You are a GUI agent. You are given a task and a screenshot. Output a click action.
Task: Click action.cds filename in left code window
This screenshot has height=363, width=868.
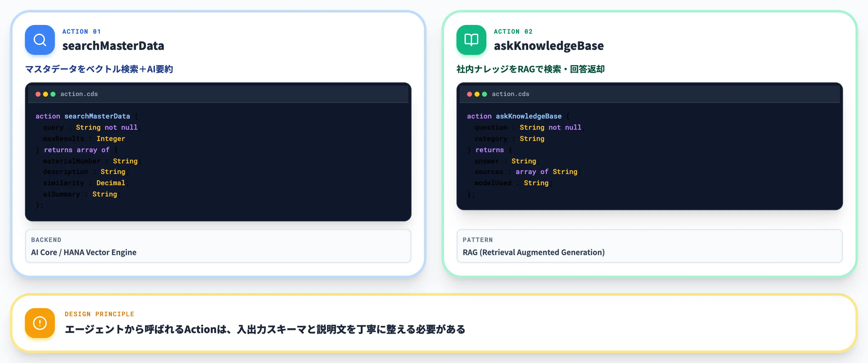coord(79,94)
